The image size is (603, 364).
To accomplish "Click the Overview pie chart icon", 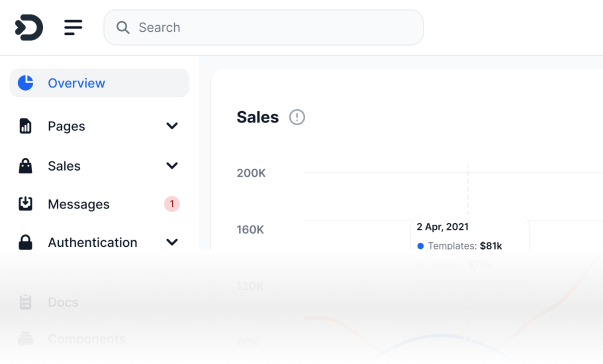I will point(26,83).
